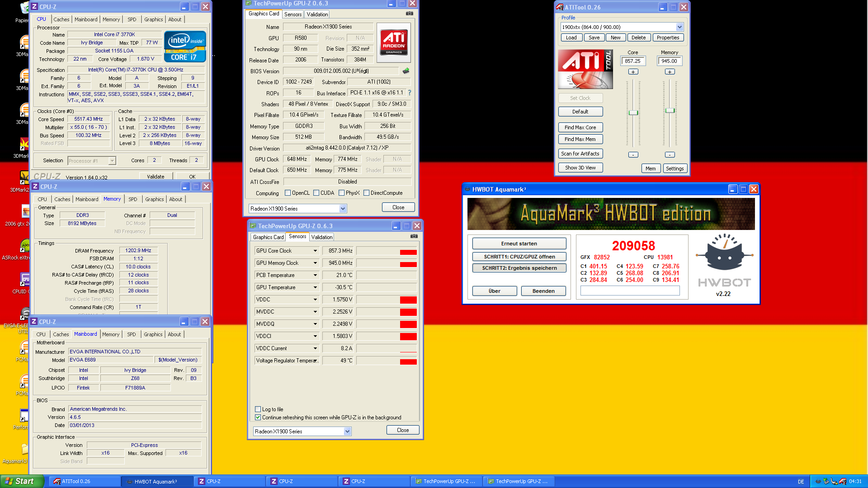The height and width of the screenshot is (488, 868).
Task: Click the CPU-Z title bar icon of Memory window
Action: point(35,186)
